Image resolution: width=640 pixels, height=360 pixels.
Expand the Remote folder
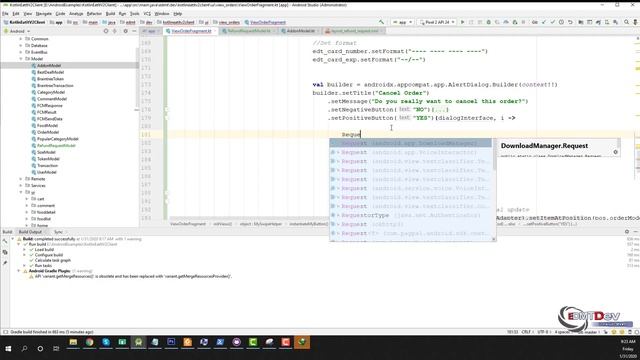point(21,179)
